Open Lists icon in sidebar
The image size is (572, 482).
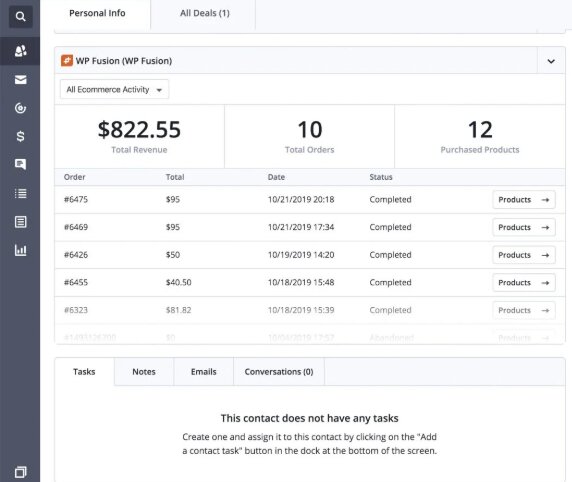(20, 193)
